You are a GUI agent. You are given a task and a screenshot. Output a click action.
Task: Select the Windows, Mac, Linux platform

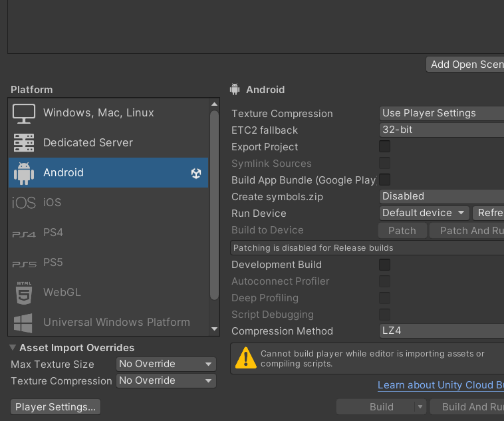tap(108, 113)
